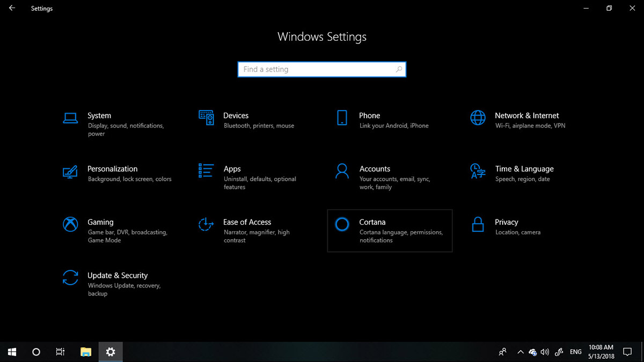Show hidden tray icons with the chevron

point(520,352)
